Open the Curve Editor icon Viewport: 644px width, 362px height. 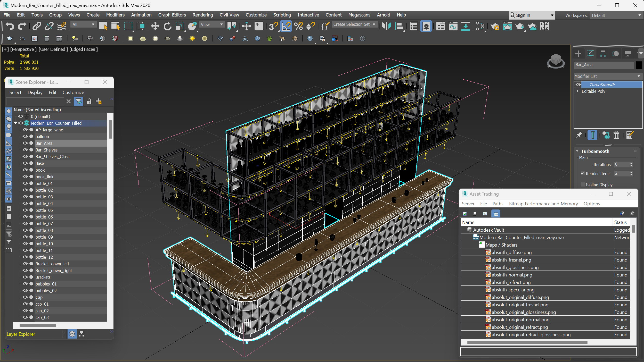pos(453,26)
